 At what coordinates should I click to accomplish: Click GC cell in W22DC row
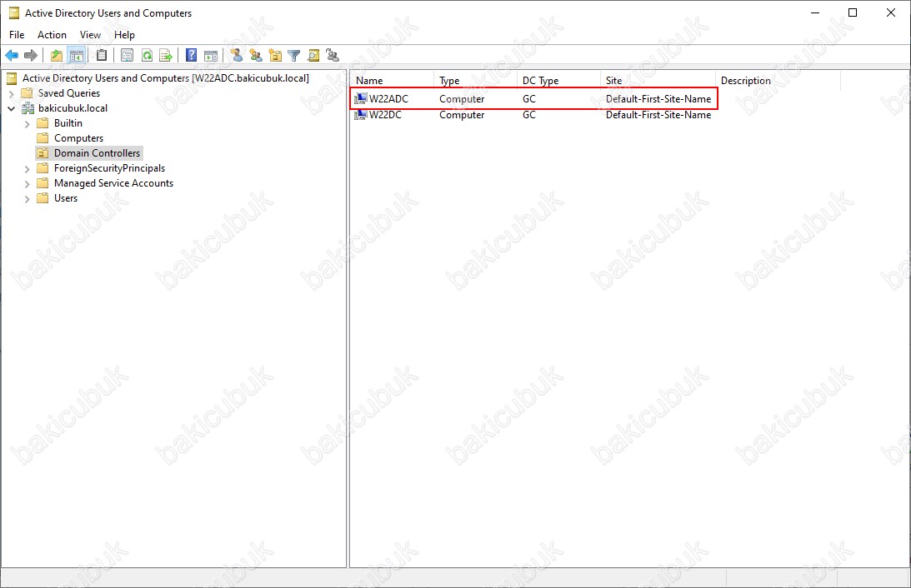point(528,115)
